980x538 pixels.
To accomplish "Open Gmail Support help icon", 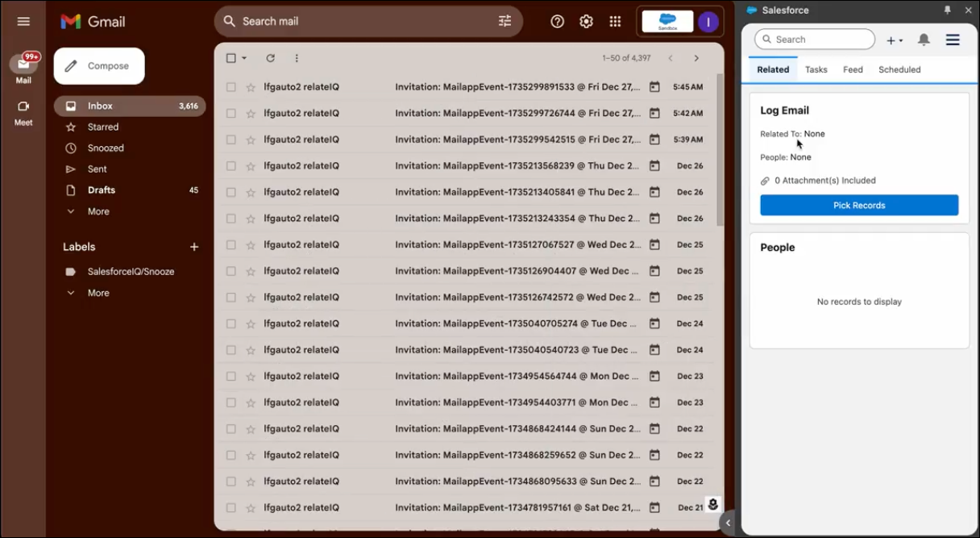I will [557, 22].
